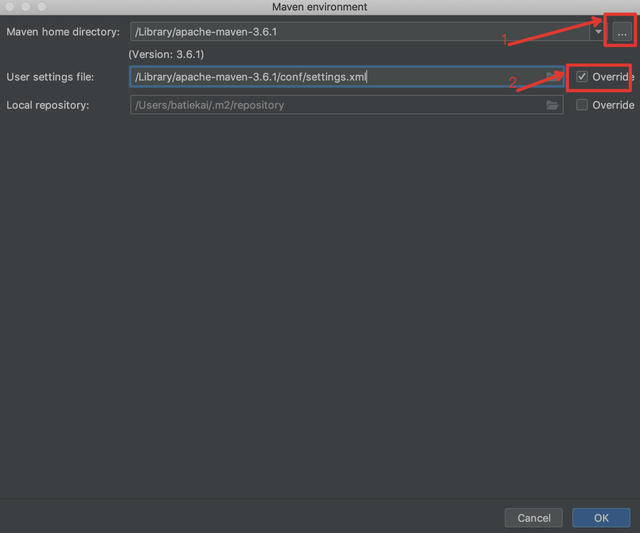Click the red close window button
The image size is (640, 533).
10,7
